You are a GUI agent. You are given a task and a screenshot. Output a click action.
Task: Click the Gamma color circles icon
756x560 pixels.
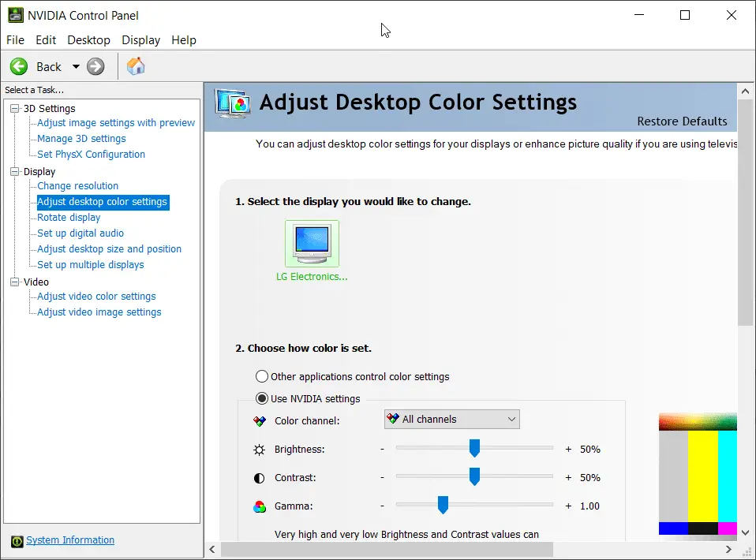point(260,506)
